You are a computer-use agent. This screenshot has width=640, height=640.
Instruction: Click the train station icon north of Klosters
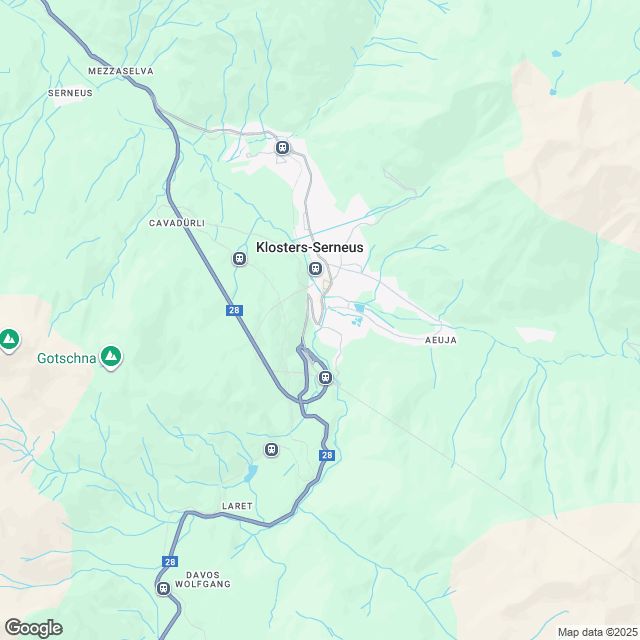click(x=282, y=147)
